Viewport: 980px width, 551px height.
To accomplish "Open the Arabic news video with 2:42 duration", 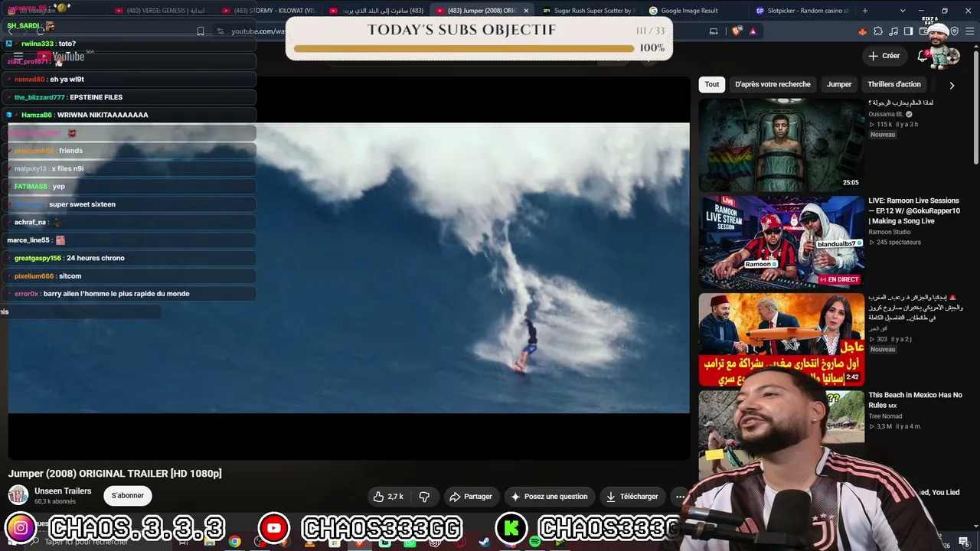I will [x=781, y=340].
